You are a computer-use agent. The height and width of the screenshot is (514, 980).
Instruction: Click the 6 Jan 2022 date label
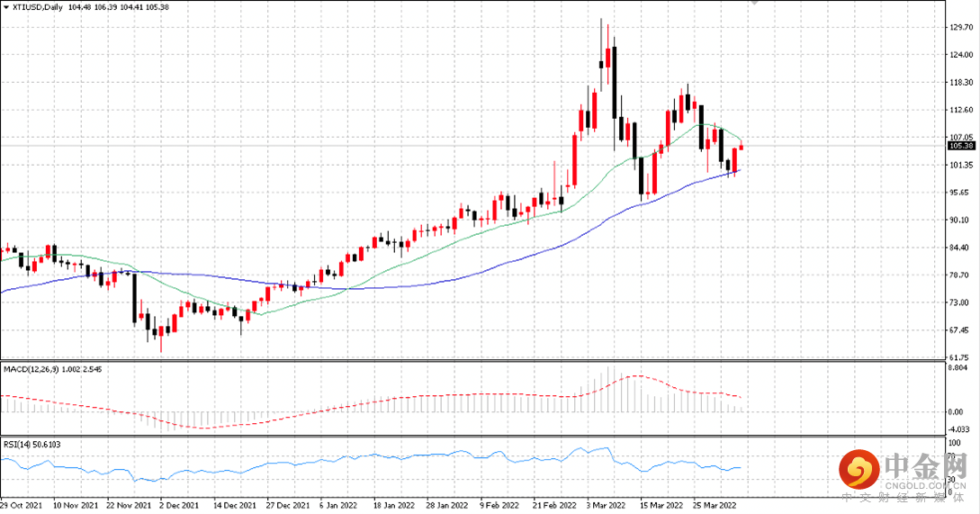tap(338, 505)
